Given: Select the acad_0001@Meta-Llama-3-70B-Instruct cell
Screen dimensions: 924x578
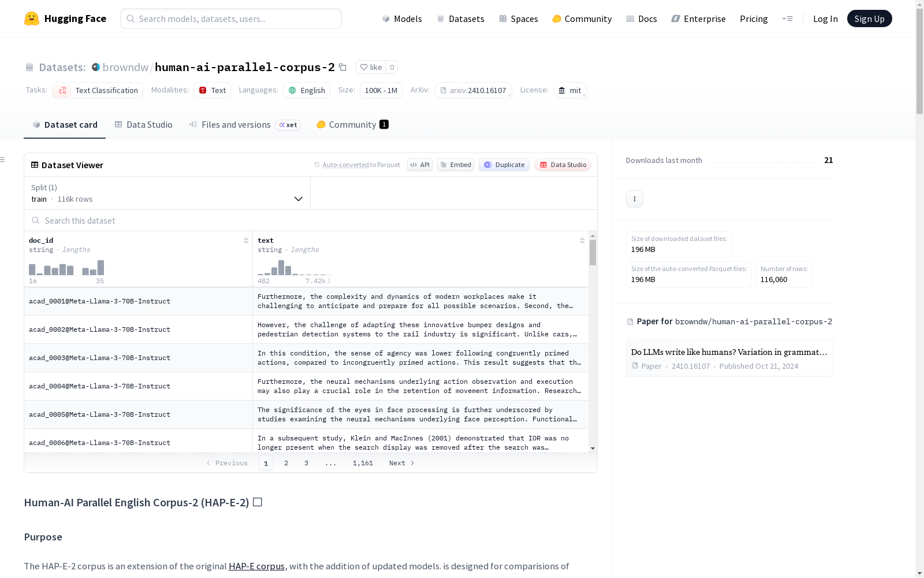Looking at the screenshot, I should [x=138, y=301].
